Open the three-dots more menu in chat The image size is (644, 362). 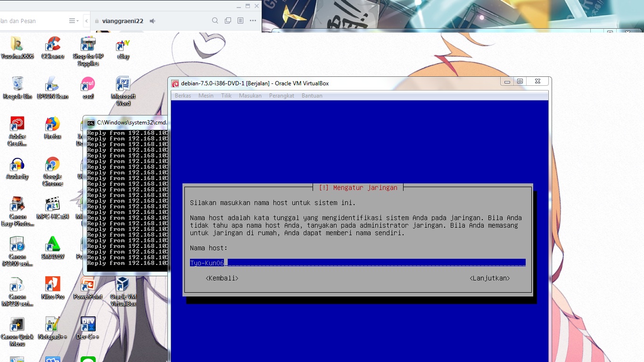(253, 21)
